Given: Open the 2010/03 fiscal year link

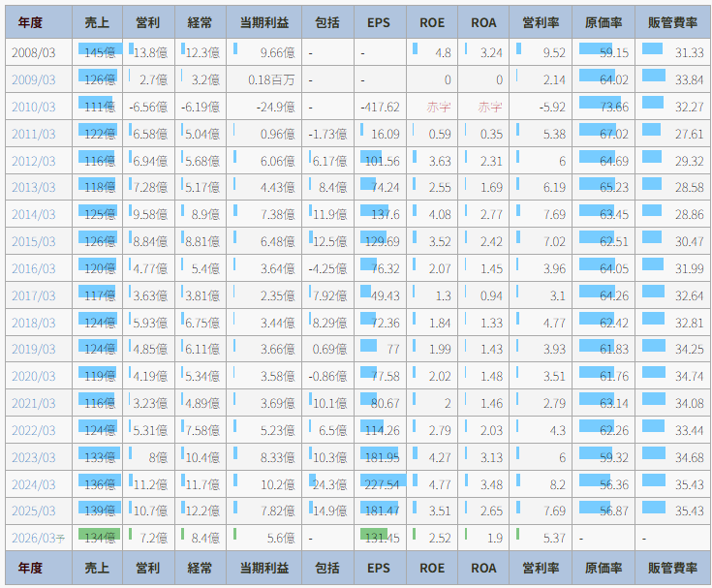Looking at the screenshot, I should pos(34,107).
